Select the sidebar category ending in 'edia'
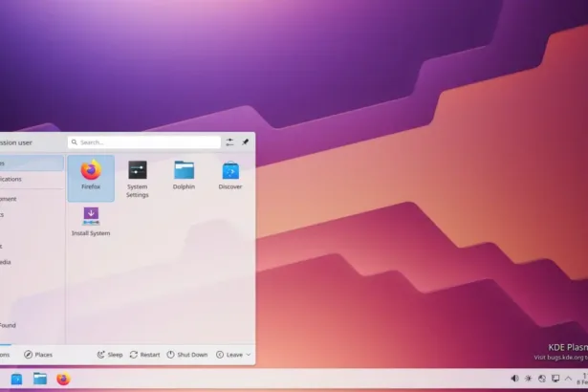Viewport: 588px width, 392px height. coord(32,262)
